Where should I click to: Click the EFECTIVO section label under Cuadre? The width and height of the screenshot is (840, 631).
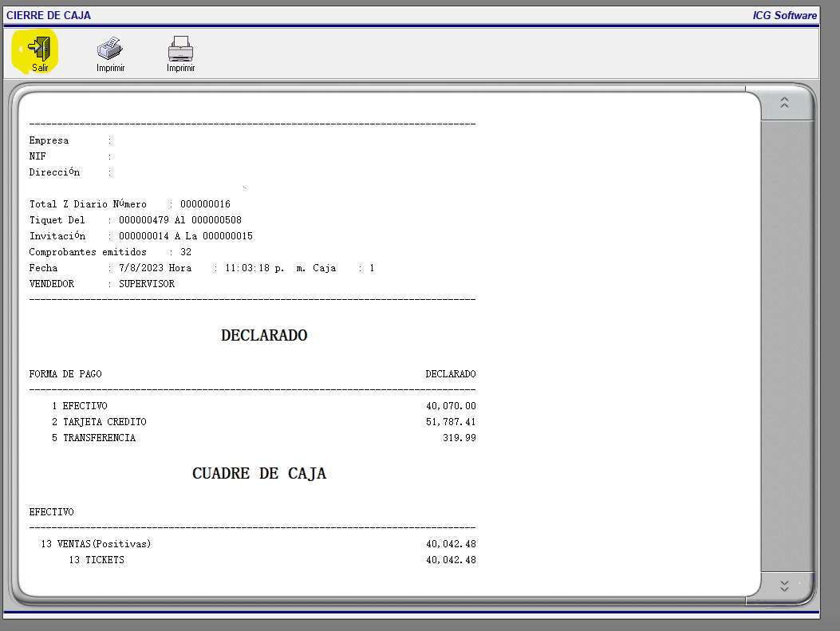(51, 512)
